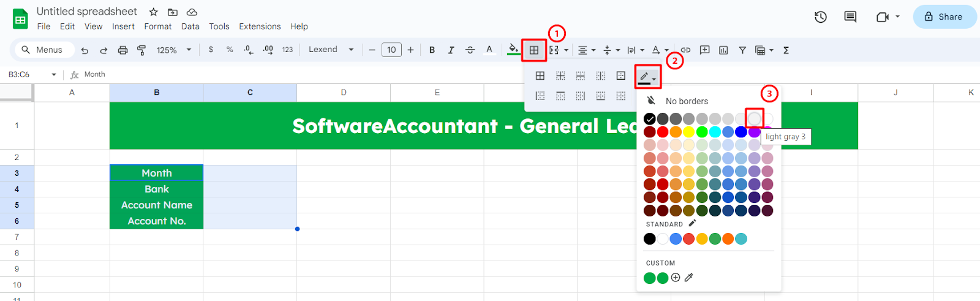Pick the black swatch in the palette
This screenshot has height=301, width=980.
[650, 119]
